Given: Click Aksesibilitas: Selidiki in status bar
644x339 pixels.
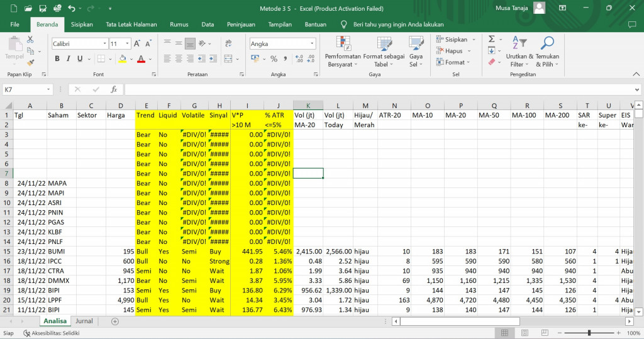Looking at the screenshot, I should point(52,333).
